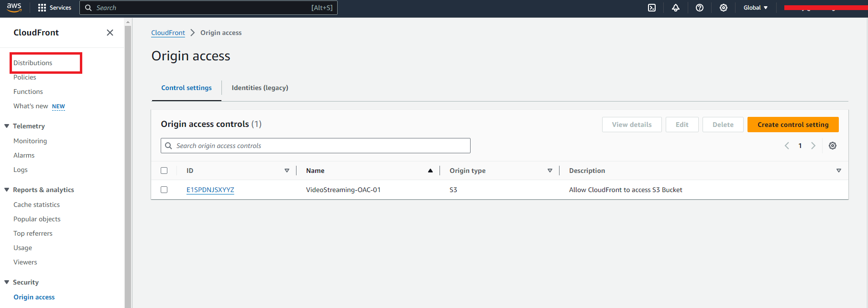Viewport: 868px width, 308px height.
Task: Open Origin access in Security section
Action: click(x=34, y=297)
